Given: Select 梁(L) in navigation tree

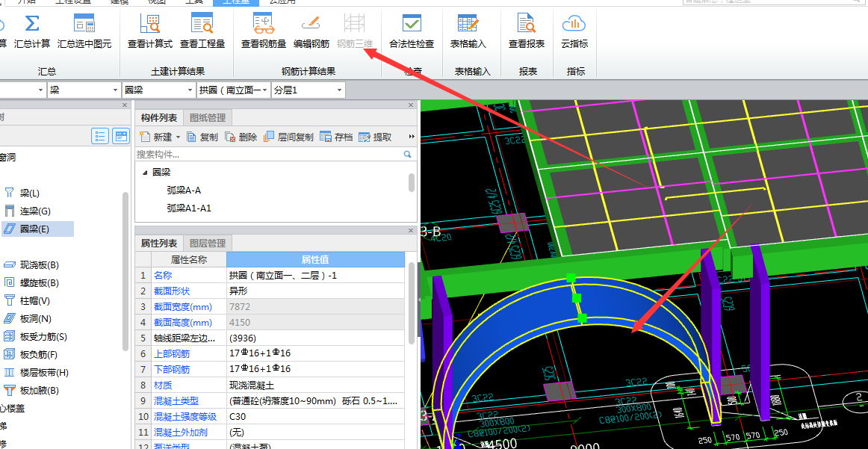Looking at the screenshot, I should [x=30, y=193].
